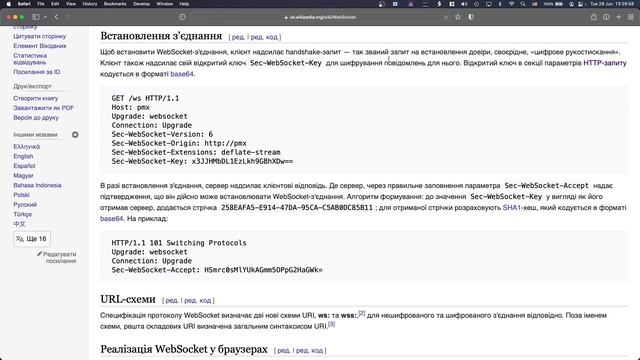Viewport: 640px width, 360px height.
Task: Open footnote reference [2] after wss:
Action: tap(362, 313)
